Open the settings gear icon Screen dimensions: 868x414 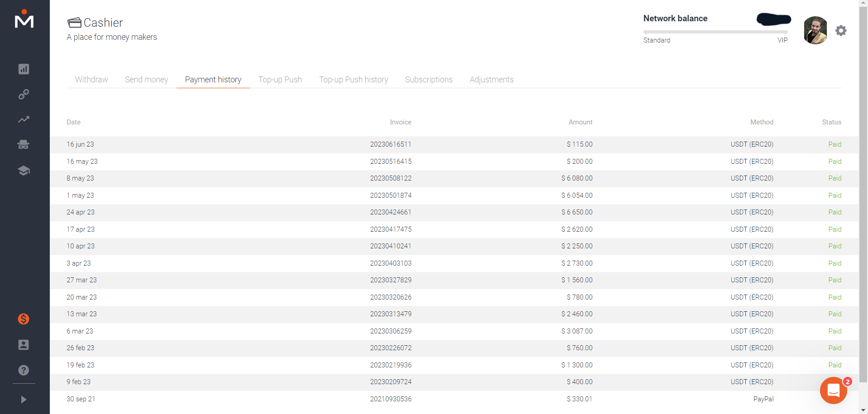point(841,30)
